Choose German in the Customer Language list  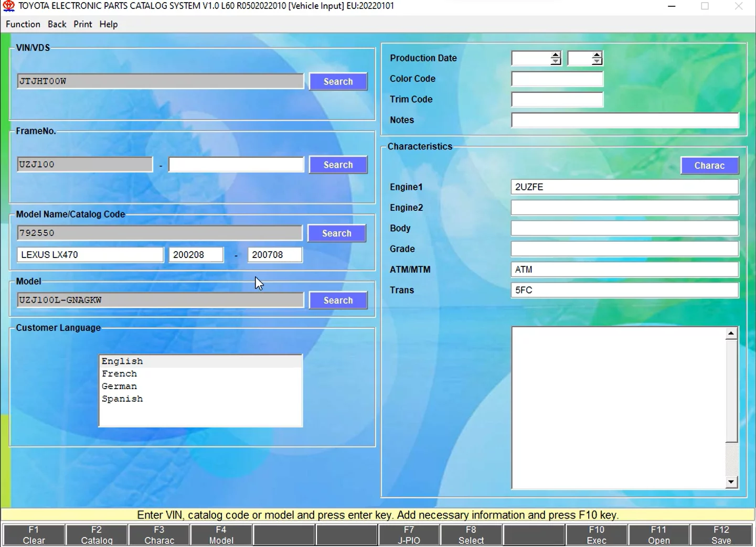tap(120, 387)
